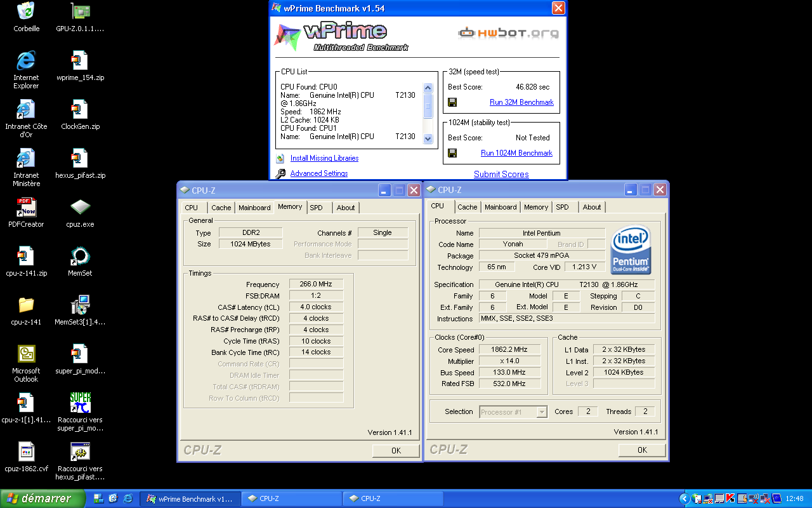Open Memory tab in right CPU-Z window
This screenshot has width=812, height=508.
536,207
